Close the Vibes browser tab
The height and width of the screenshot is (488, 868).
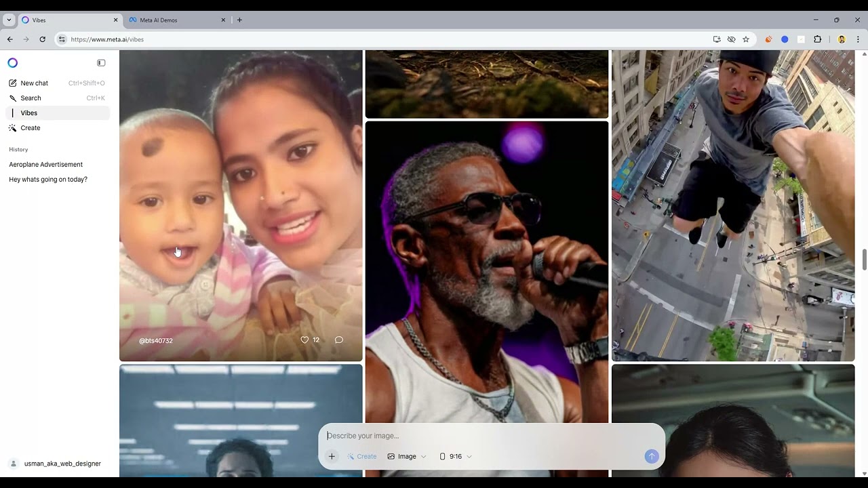pos(115,20)
